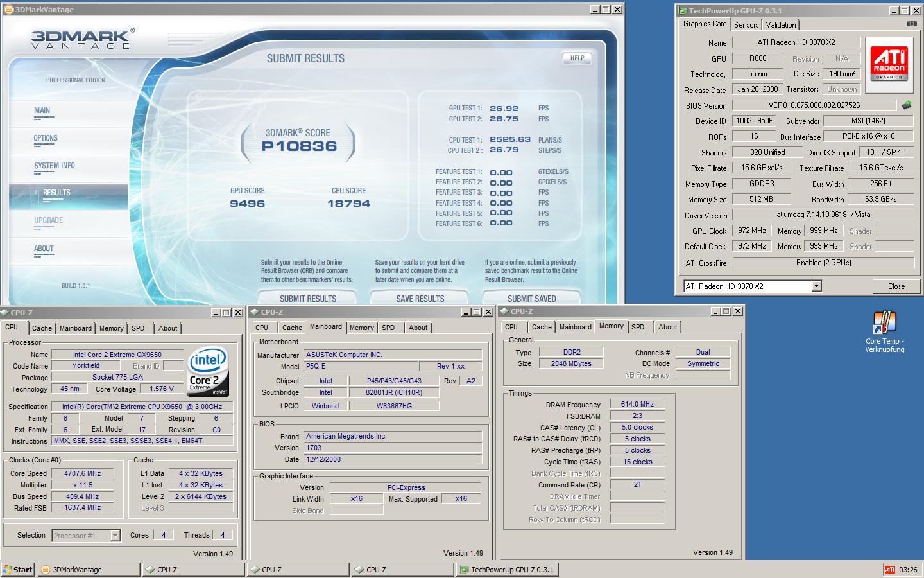The width and height of the screenshot is (924, 578).
Task: Click Southbridge value 82801JR (ICH10R)
Action: (394, 392)
